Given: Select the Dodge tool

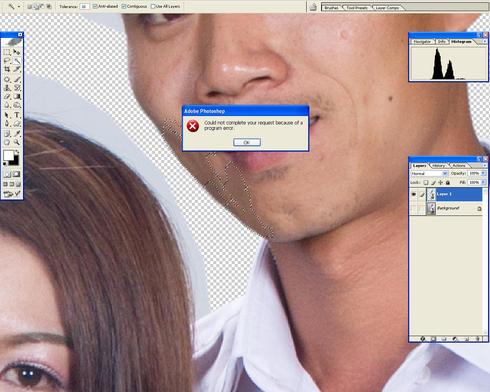Looking at the screenshot, I should (x=17, y=105).
